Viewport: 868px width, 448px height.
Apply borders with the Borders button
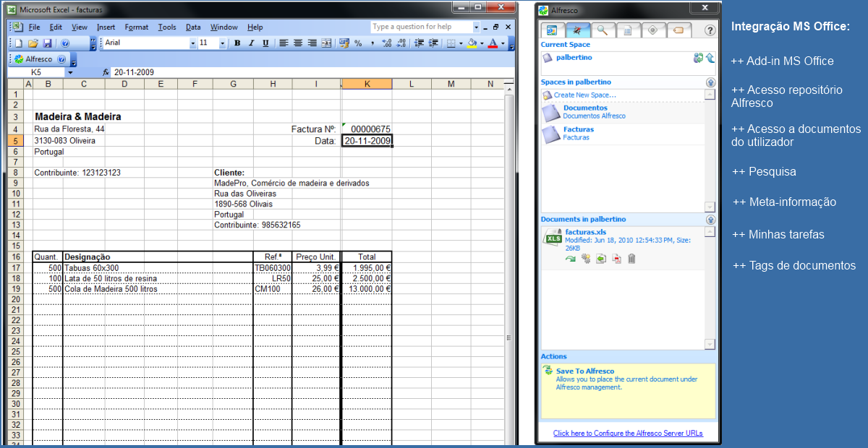pyautogui.click(x=451, y=43)
